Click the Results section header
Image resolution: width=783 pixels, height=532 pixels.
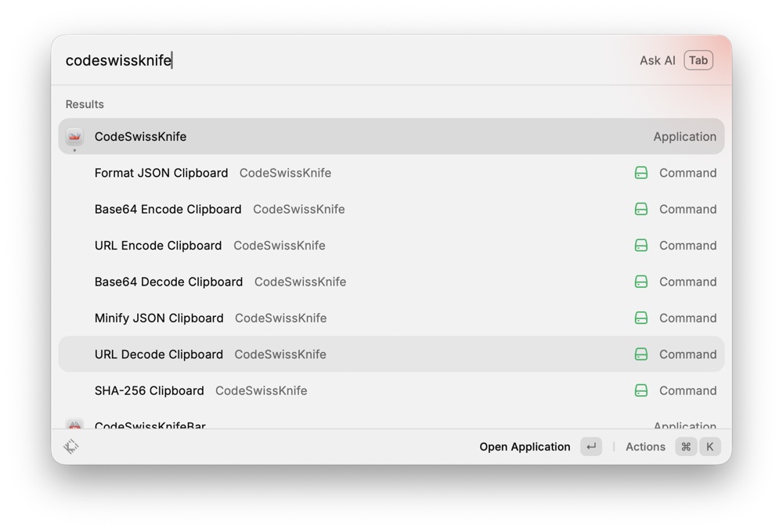click(85, 104)
